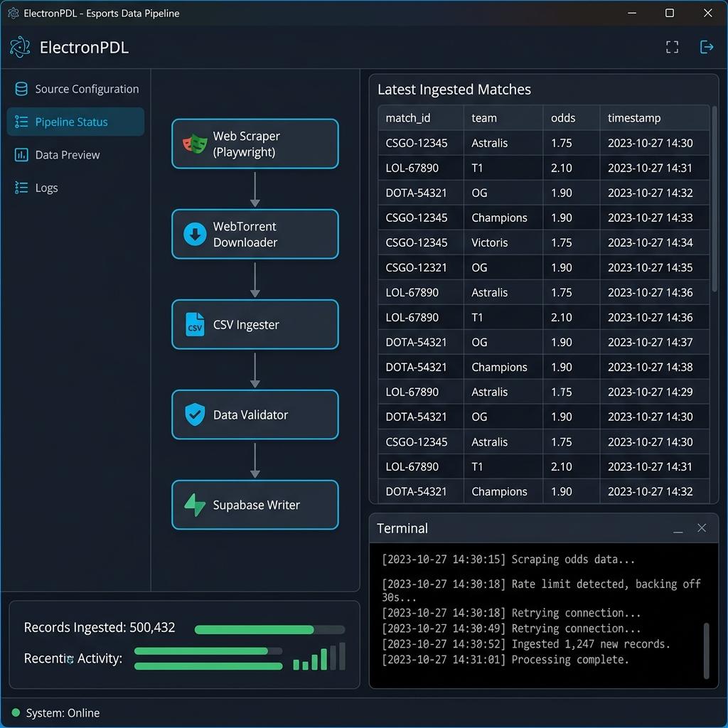The height and width of the screenshot is (728, 728).
Task: Click the Terminal scrollbar
Action: pos(706,651)
